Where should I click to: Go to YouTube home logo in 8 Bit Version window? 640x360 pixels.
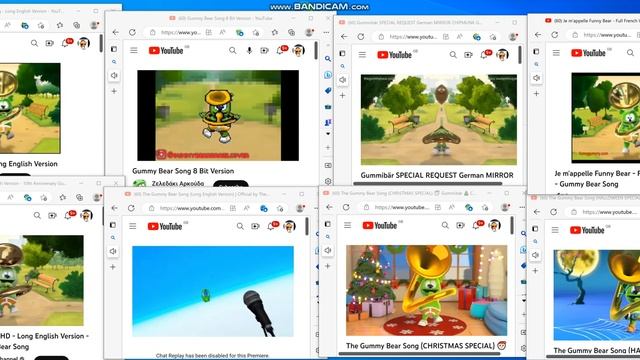point(166,51)
